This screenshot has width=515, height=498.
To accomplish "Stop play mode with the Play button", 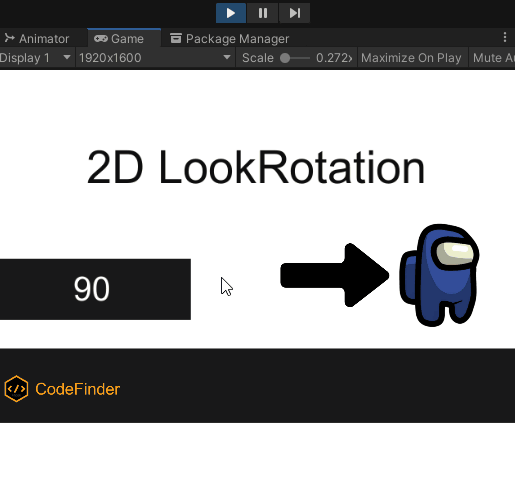I will coord(231,13).
